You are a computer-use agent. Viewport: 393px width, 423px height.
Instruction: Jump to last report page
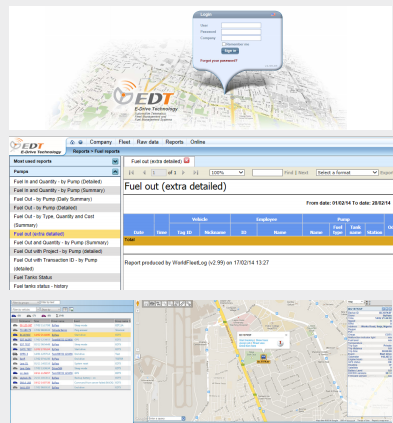[x=196, y=172]
